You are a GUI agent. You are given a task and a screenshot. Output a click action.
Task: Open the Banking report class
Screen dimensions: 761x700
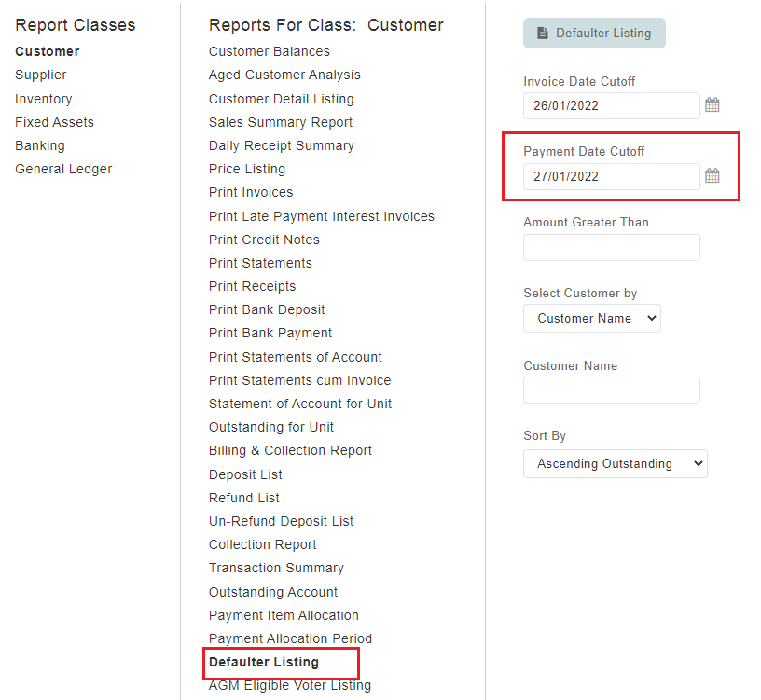(x=40, y=145)
